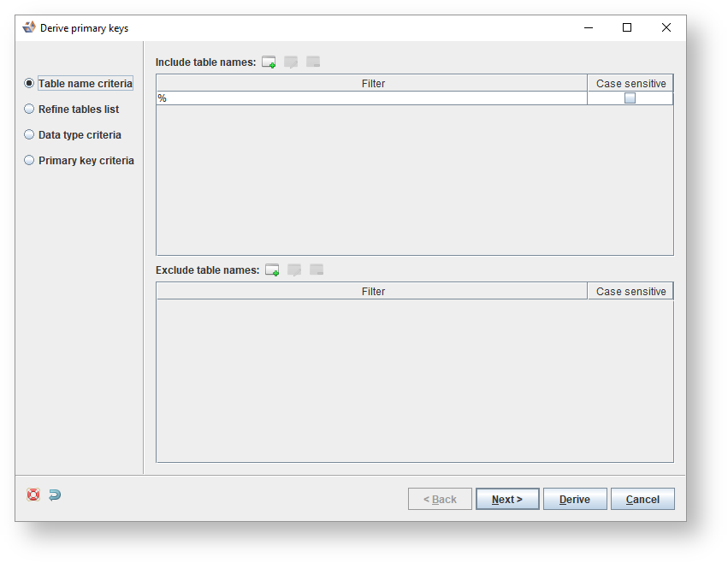Add a new exclude table name filter

(x=272, y=270)
